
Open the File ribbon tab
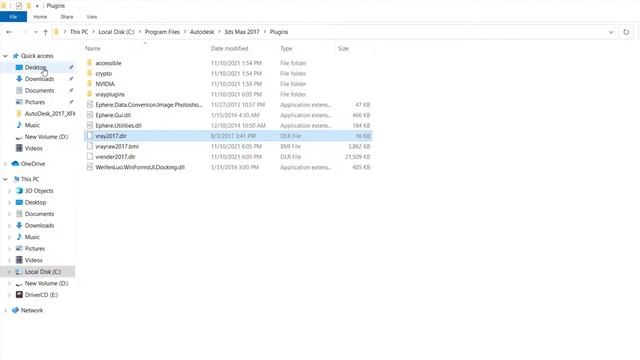(13, 17)
